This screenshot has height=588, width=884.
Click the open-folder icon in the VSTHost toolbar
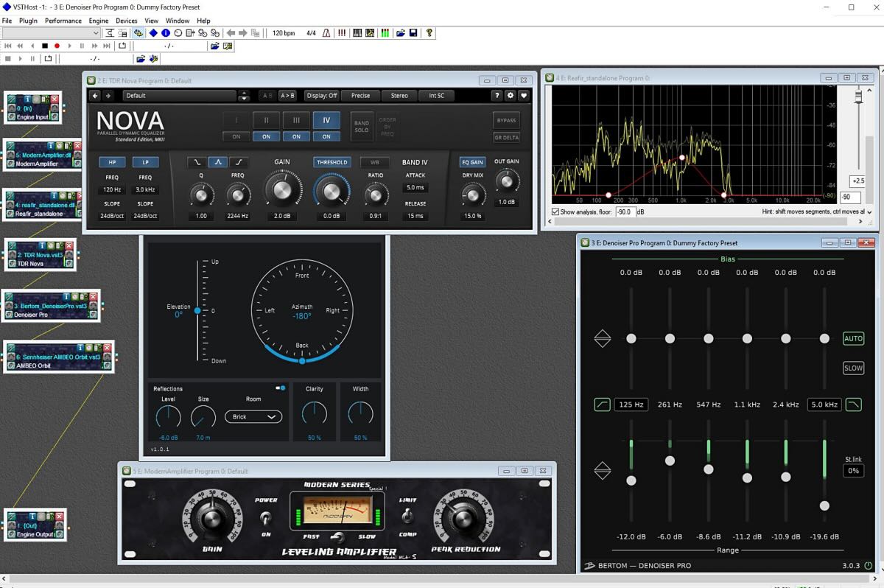click(401, 33)
